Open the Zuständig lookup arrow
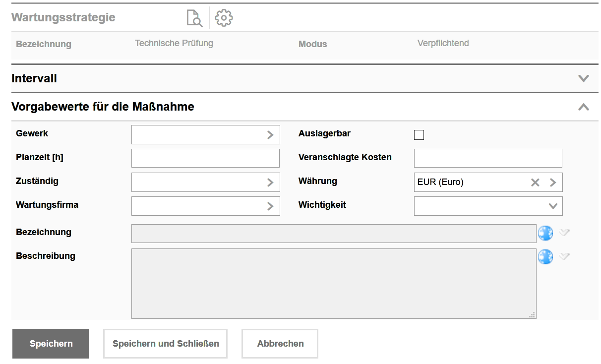601x364 pixels. click(271, 182)
